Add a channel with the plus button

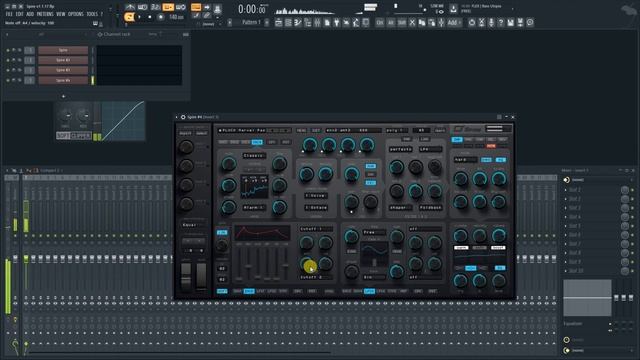(x=63, y=96)
